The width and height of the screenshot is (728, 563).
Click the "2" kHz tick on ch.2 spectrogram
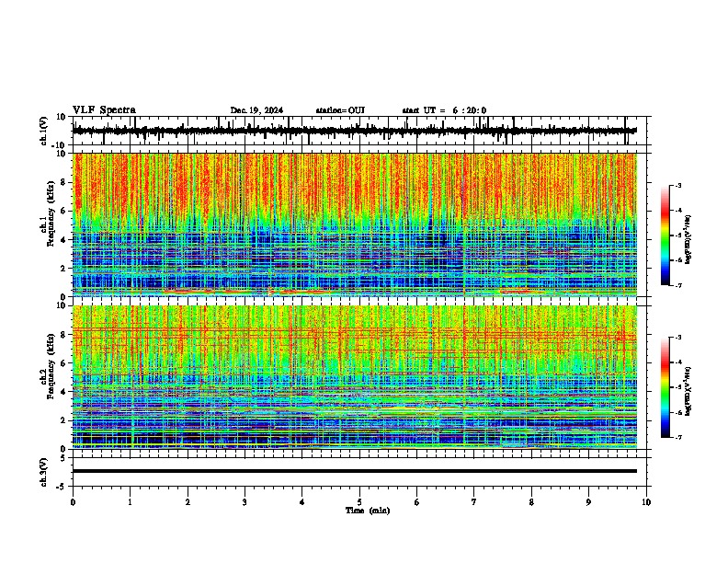[x=63, y=420]
